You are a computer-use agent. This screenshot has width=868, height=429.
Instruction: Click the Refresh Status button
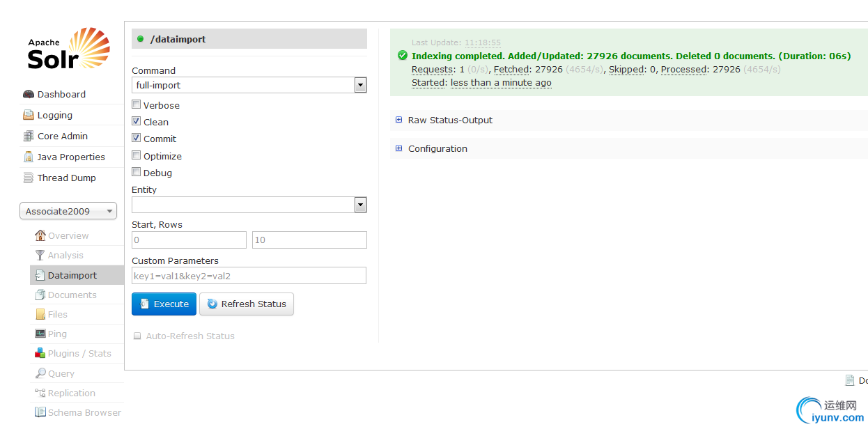point(247,304)
